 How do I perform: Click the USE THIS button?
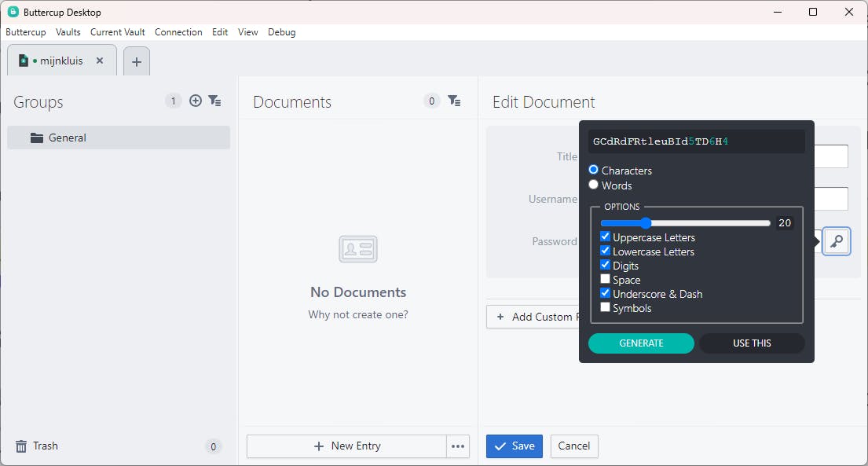point(752,343)
